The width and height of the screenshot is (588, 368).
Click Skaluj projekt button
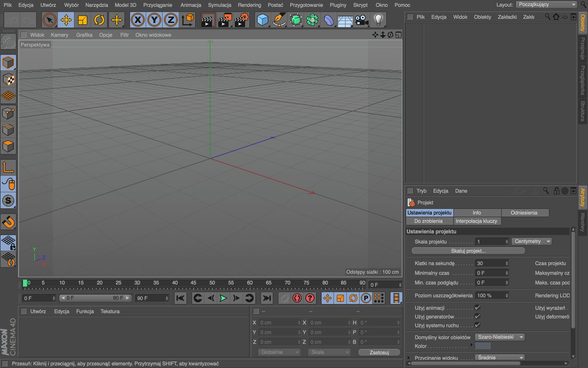coord(468,251)
